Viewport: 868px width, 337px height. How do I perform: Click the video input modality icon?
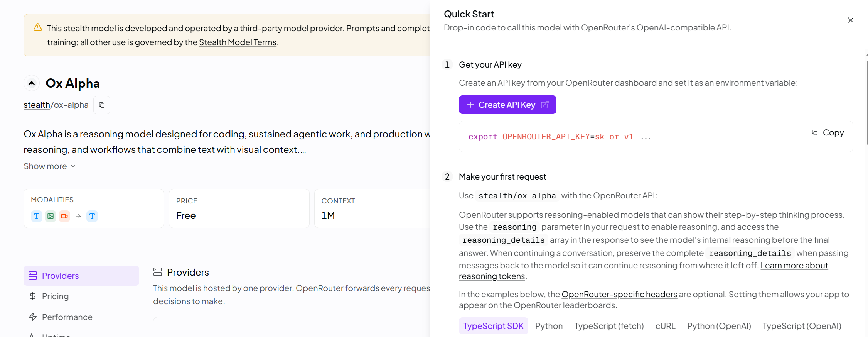tap(64, 216)
